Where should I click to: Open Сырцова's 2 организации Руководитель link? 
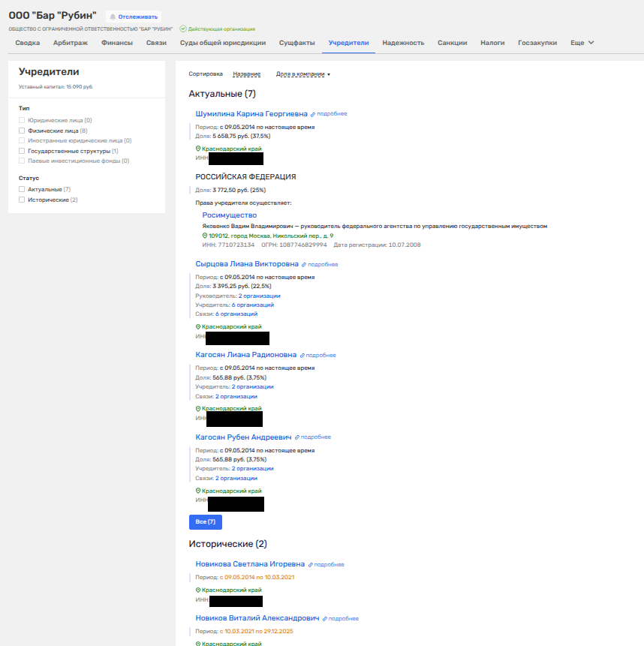click(x=259, y=296)
